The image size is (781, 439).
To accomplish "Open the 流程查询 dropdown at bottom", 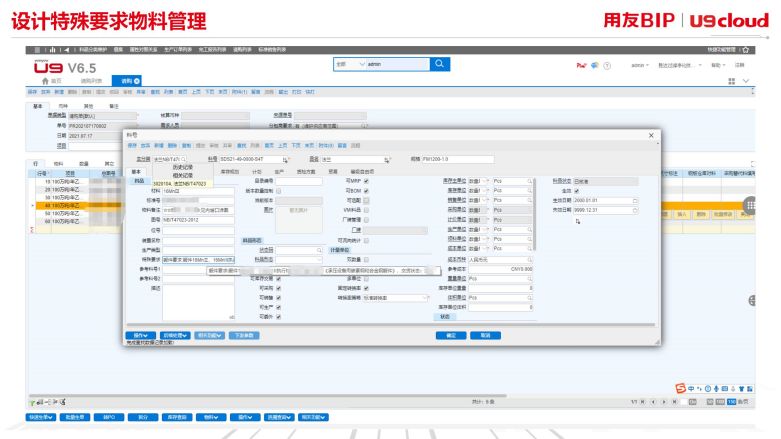I will [x=279, y=417].
